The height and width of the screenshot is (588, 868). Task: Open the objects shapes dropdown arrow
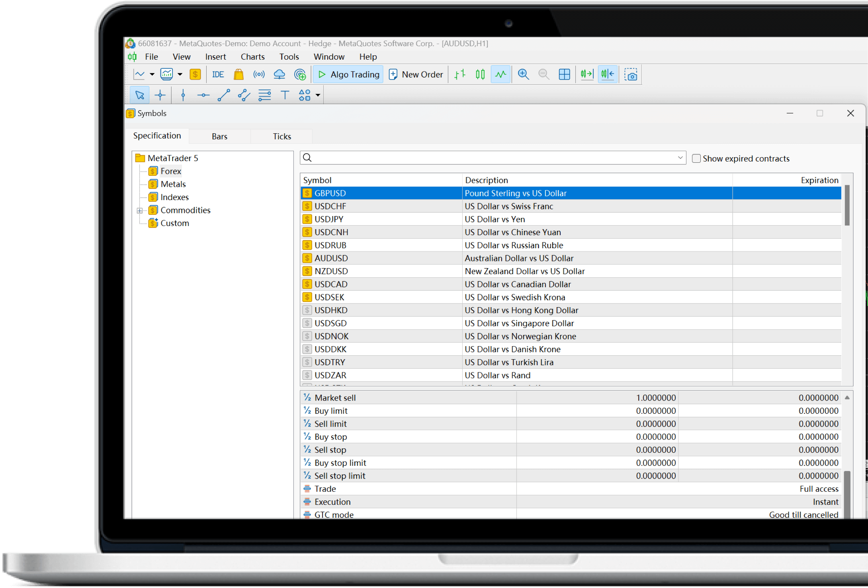coord(318,95)
